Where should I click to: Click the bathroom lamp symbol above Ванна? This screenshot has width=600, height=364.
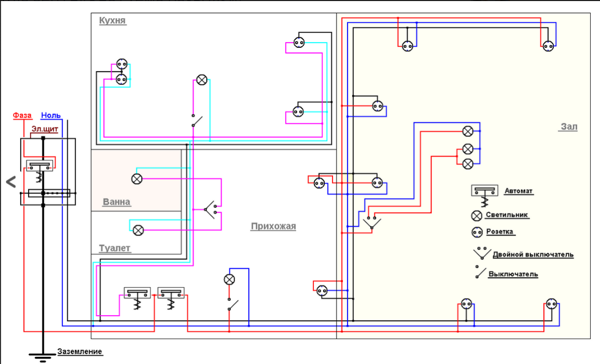pyautogui.click(x=137, y=179)
